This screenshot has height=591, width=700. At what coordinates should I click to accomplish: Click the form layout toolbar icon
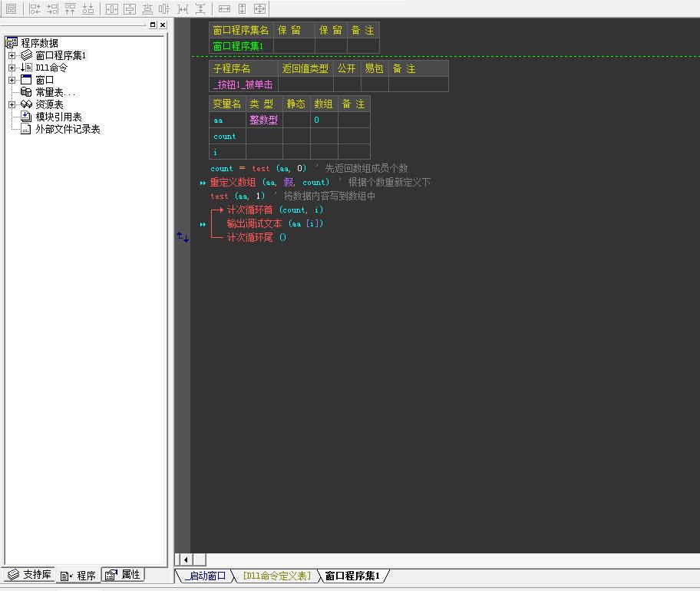12,8
